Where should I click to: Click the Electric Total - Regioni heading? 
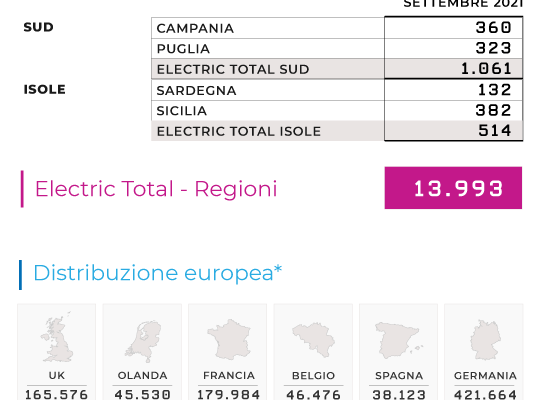pyautogui.click(x=156, y=189)
